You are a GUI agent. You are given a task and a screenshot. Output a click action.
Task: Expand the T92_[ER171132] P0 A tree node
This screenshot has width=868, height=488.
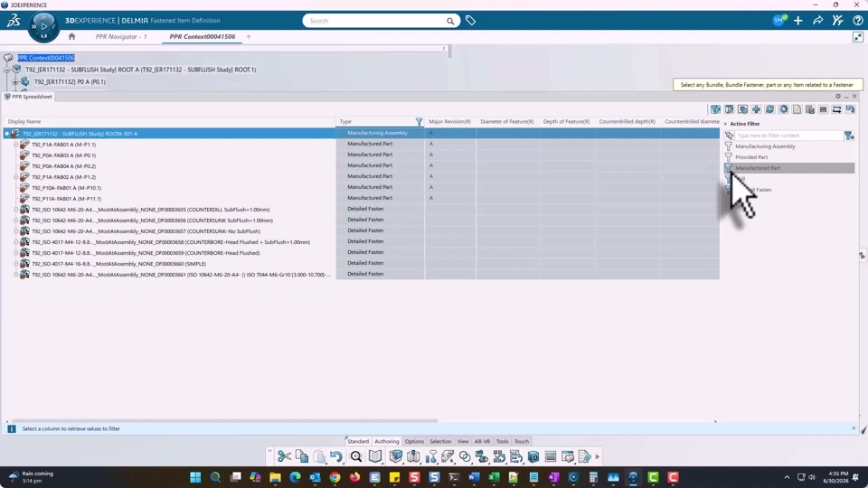point(15,82)
